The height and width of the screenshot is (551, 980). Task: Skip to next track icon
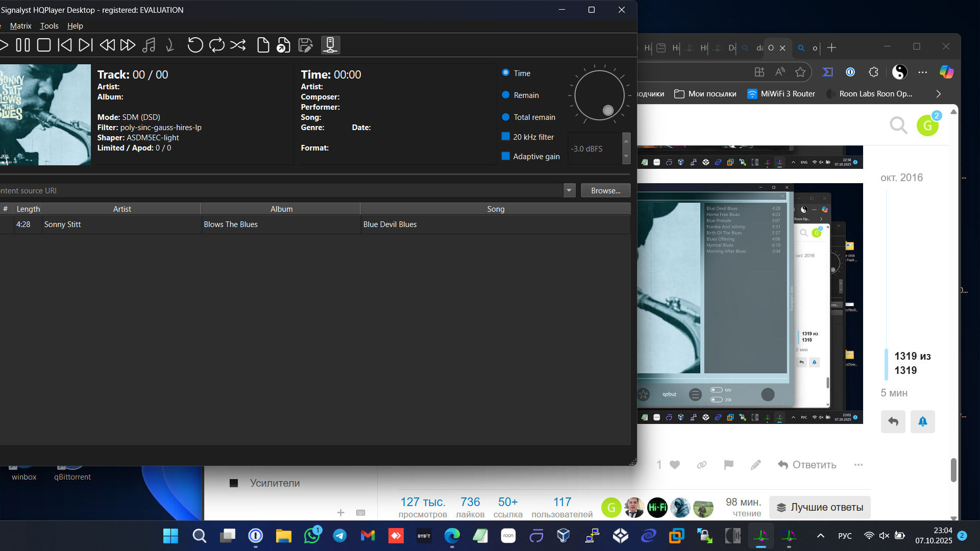pyautogui.click(x=86, y=45)
